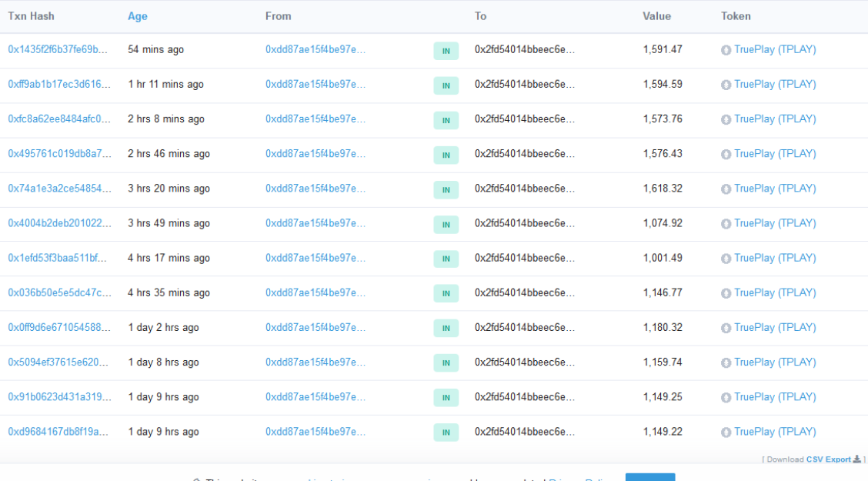
Task: Select the value 1,594.59
Action: tap(663, 84)
